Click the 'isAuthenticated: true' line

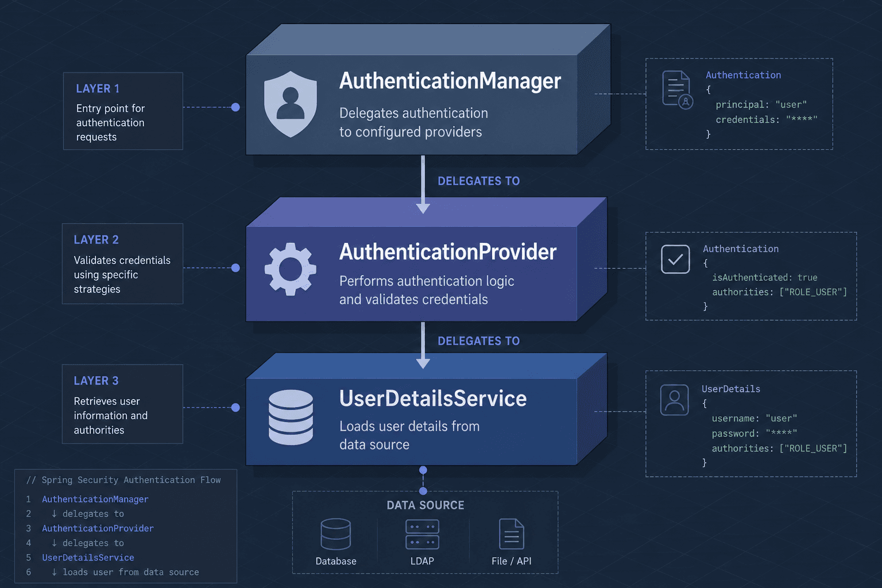tap(764, 277)
